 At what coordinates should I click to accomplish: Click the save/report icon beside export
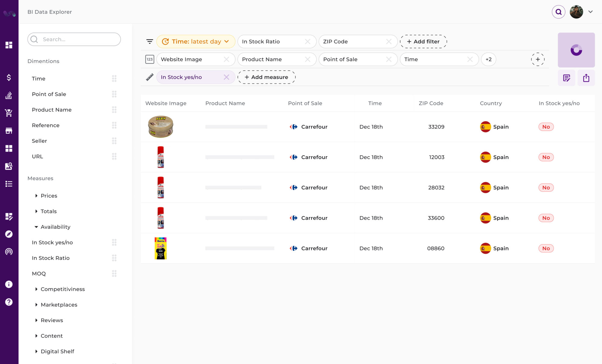567,77
